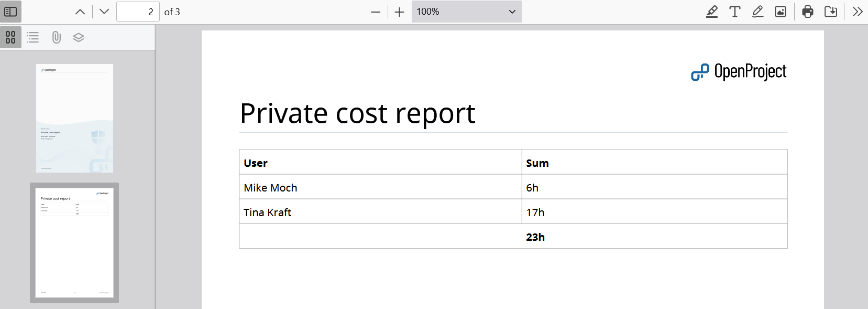Toggle the sidebar panel button
The width and height of the screenshot is (868, 309).
pos(10,12)
